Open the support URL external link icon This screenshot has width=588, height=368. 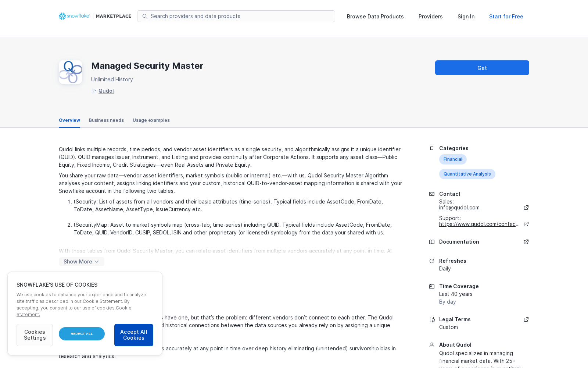point(526,224)
